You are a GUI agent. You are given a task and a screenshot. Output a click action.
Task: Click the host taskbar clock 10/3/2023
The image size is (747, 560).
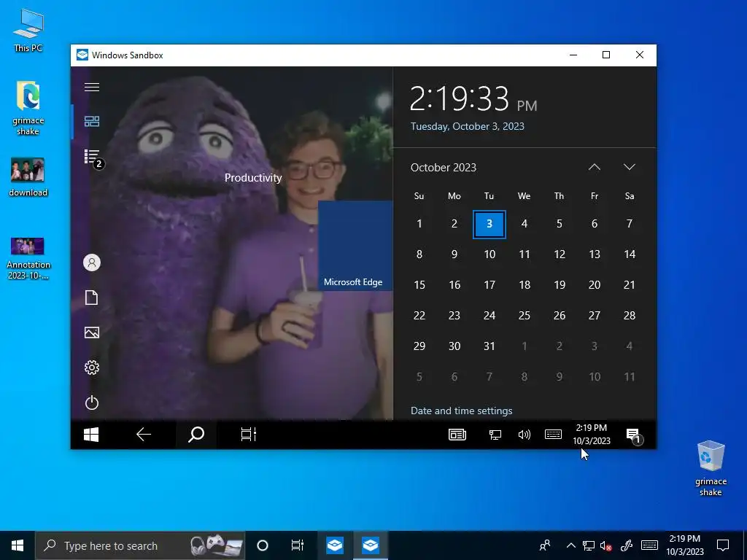684,545
